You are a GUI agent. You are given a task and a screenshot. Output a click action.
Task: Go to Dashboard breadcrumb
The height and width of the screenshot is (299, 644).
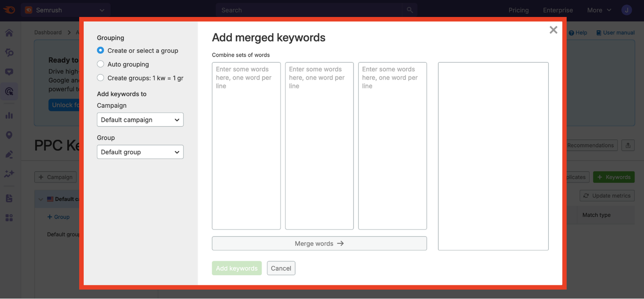[x=48, y=33]
